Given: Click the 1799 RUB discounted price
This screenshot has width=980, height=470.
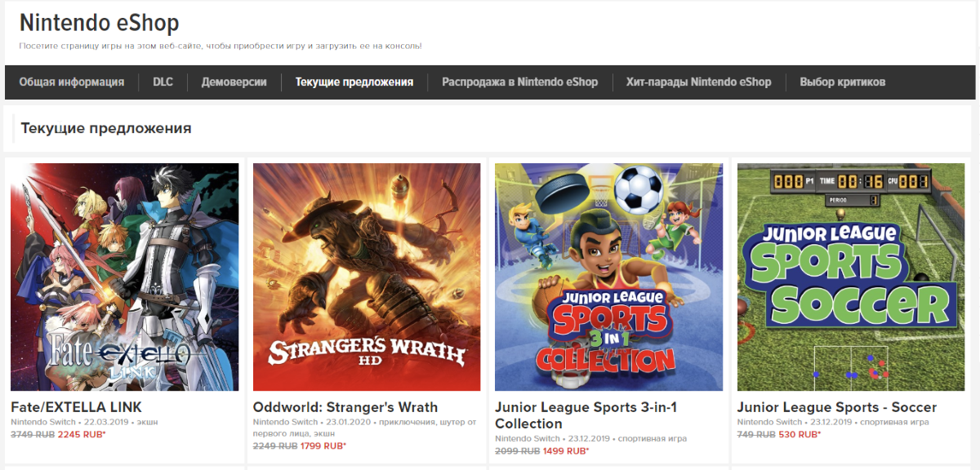Looking at the screenshot, I should [324, 446].
